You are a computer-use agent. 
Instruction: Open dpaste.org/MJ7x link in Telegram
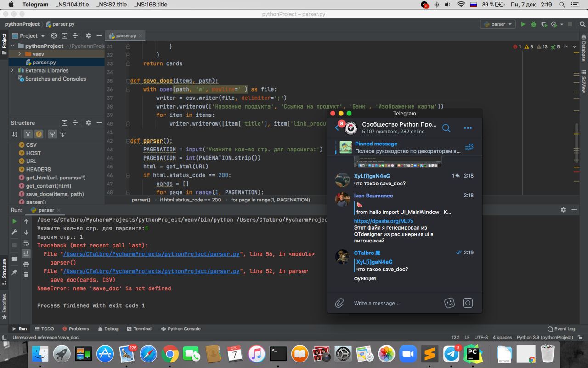coord(384,221)
